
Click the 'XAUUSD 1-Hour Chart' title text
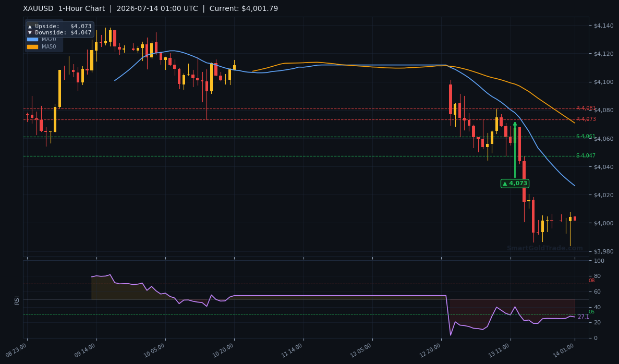64,9
